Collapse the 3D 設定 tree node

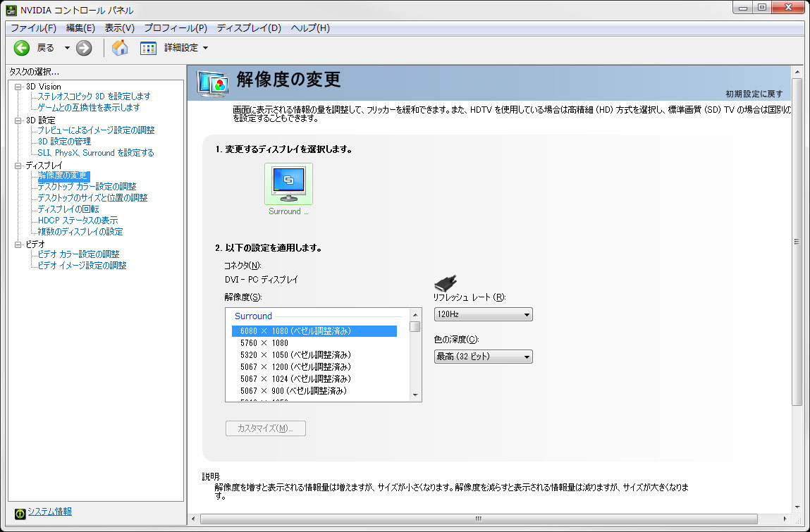[18, 120]
